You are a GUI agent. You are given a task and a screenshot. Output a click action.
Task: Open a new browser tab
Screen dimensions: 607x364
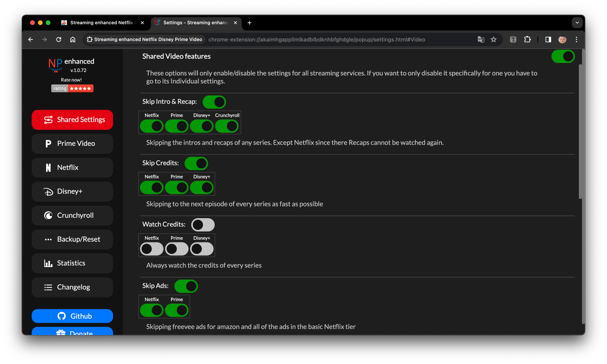250,23
